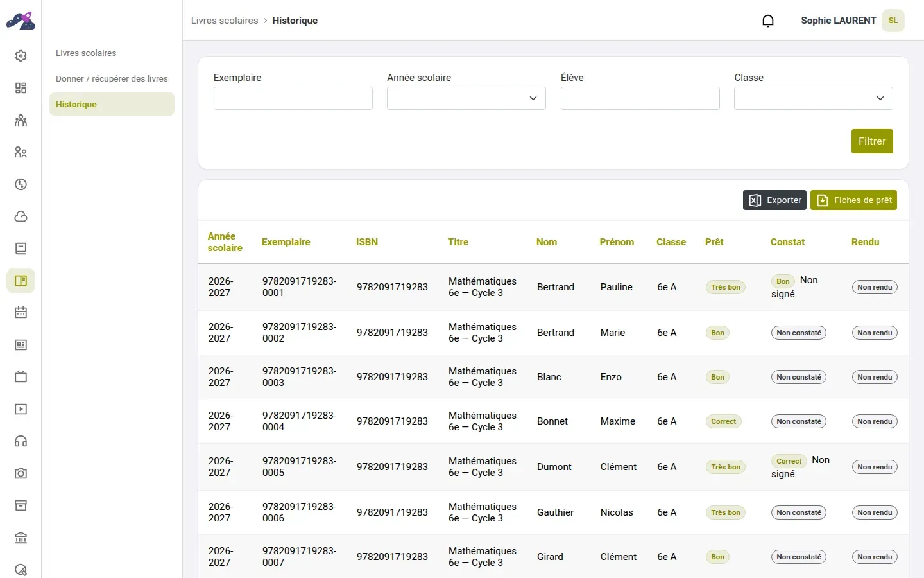924x578 pixels.
Task: Select Historique in side menu
Action: coord(112,104)
